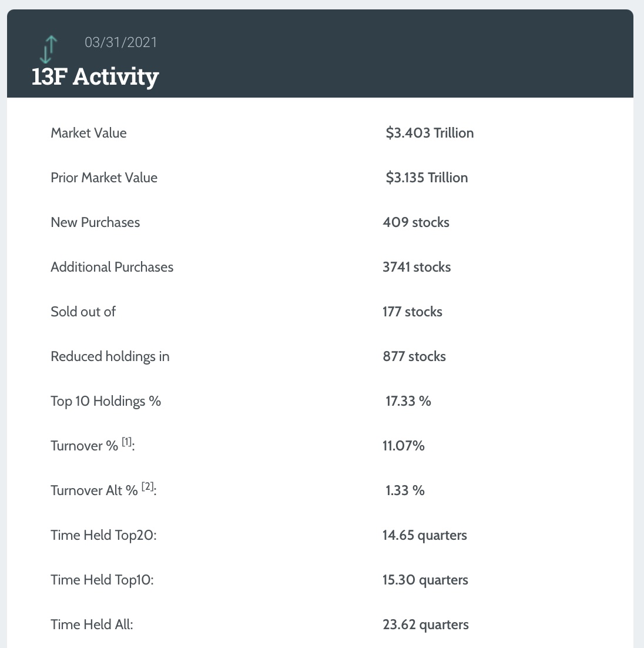Click the Time Held All label
The image size is (644, 648).
92,624
